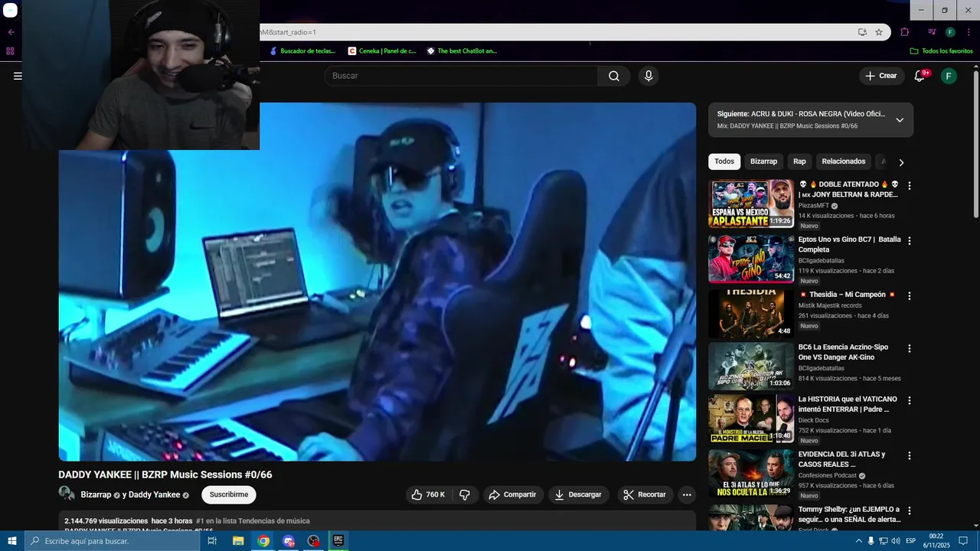Image resolution: width=980 pixels, height=551 pixels.
Task: Open the DOBLE ATENTADO video thumbnail
Action: 751,204
